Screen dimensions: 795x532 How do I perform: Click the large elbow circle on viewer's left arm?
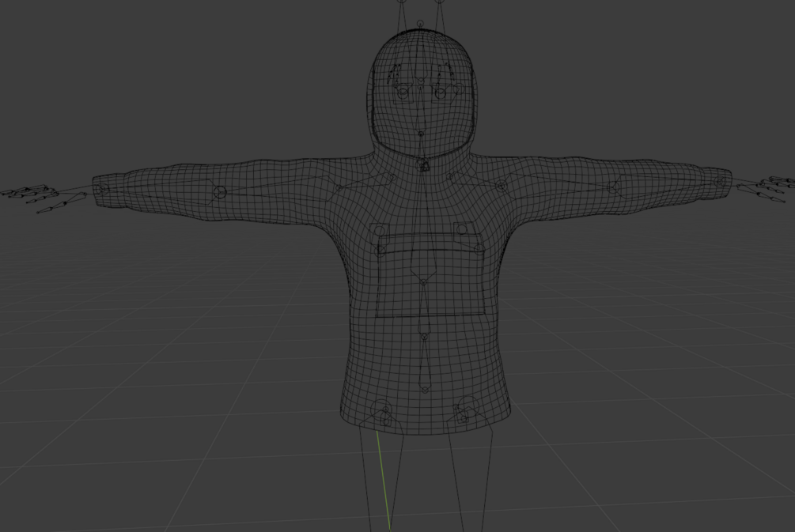[x=220, y=192]
